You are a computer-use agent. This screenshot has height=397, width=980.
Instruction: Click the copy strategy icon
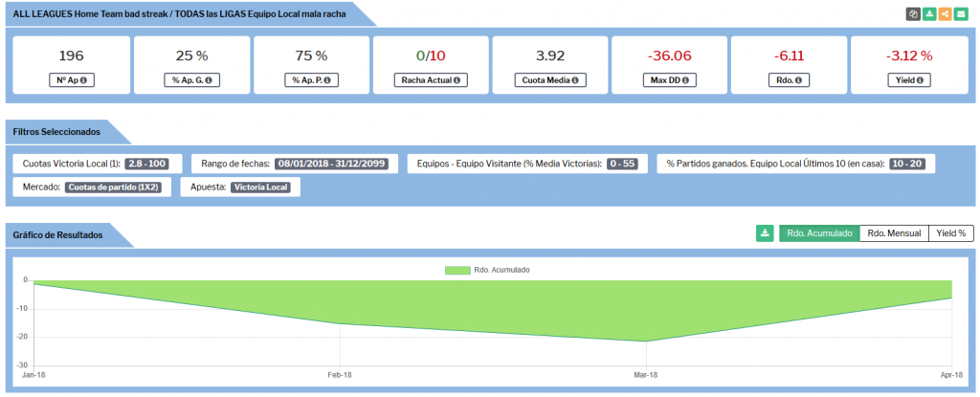pos(914,14)
